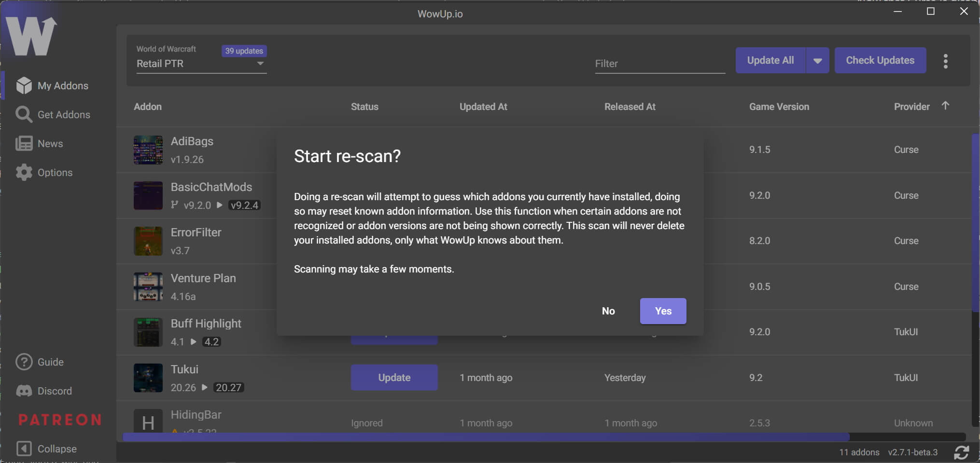The image size is (980, 463).
Task: Click Update button for Tukui
Action: click(x=394, y=378)
